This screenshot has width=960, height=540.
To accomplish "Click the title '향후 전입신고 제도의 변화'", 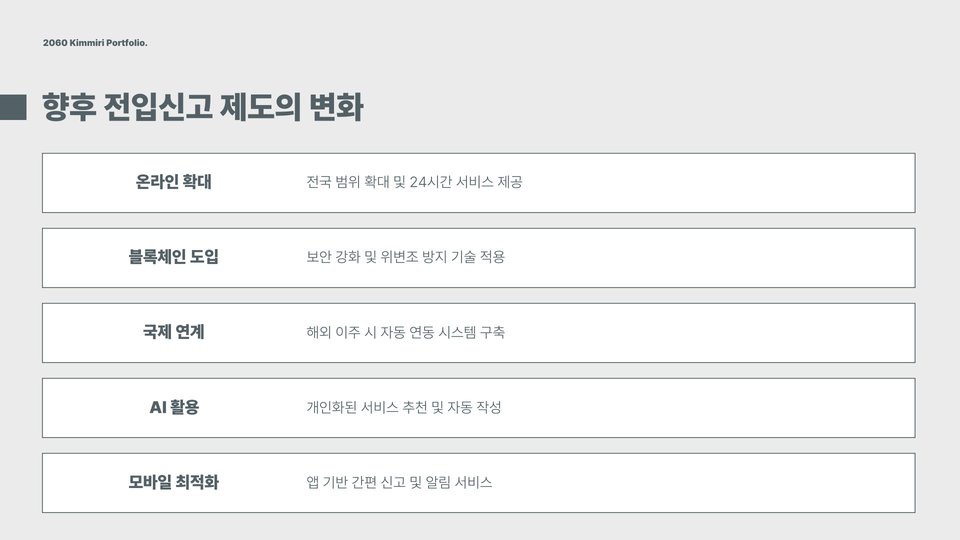I will coord(203,107).
